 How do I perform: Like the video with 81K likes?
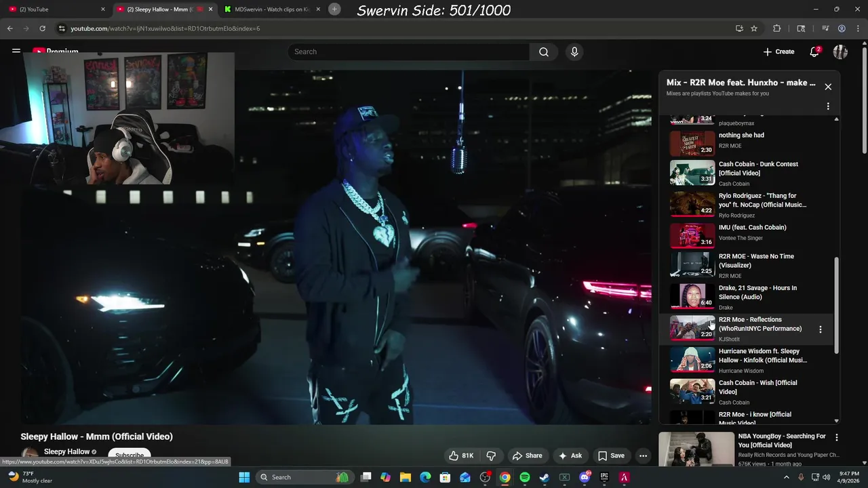[x=460, y=455]
